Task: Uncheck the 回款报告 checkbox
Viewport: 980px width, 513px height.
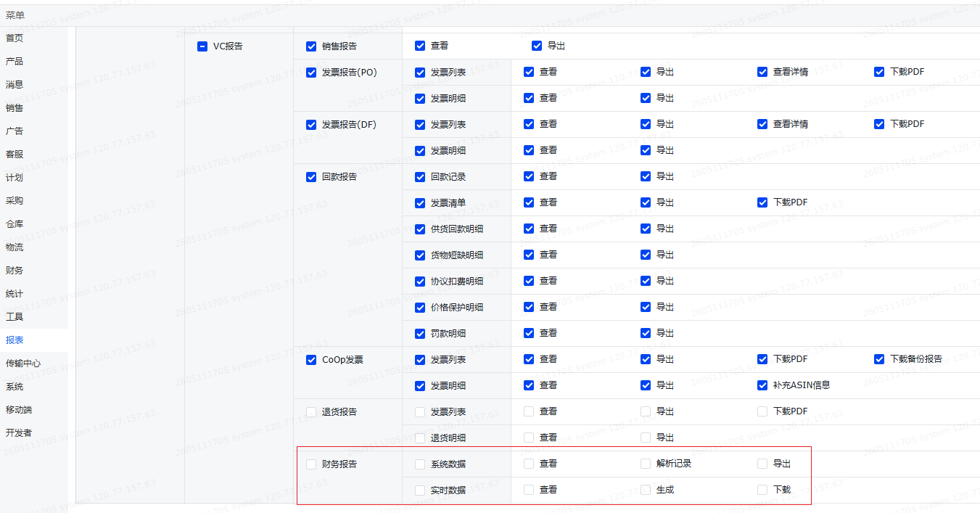Action: 311,176
